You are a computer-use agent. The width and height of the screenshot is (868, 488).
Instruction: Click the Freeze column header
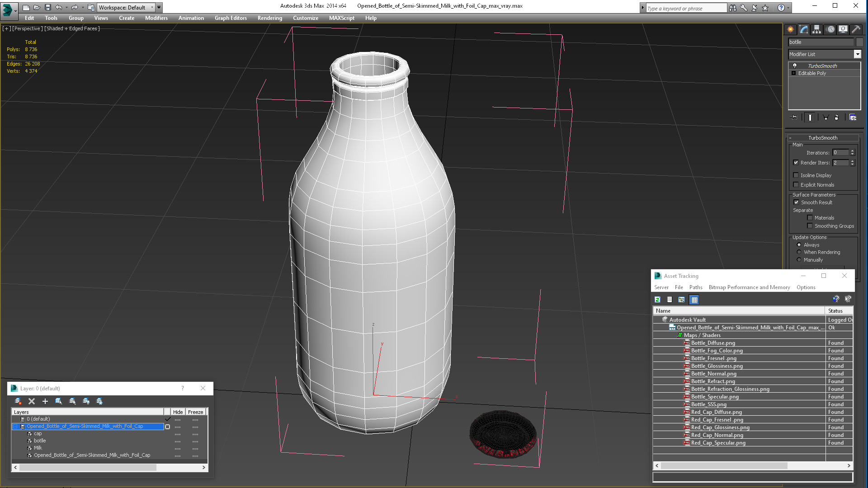(195, 412)
